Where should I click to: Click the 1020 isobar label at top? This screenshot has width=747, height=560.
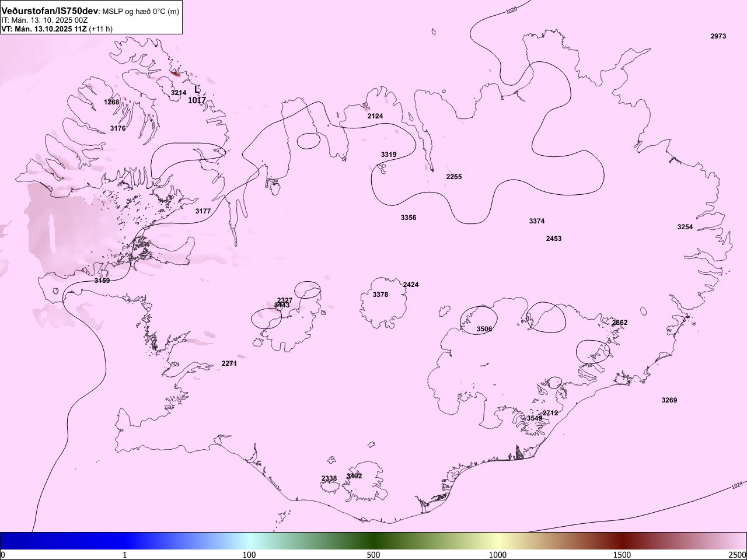click(511, 10)
